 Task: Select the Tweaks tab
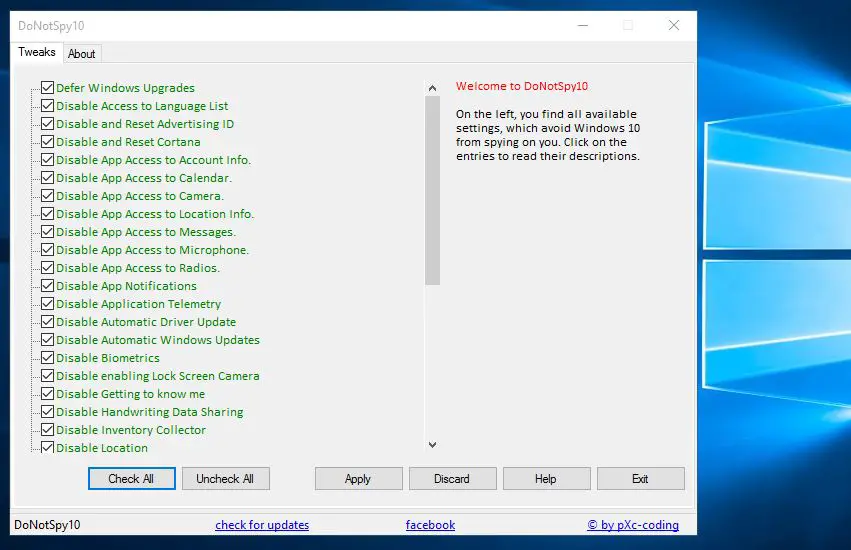click(36, 52)
